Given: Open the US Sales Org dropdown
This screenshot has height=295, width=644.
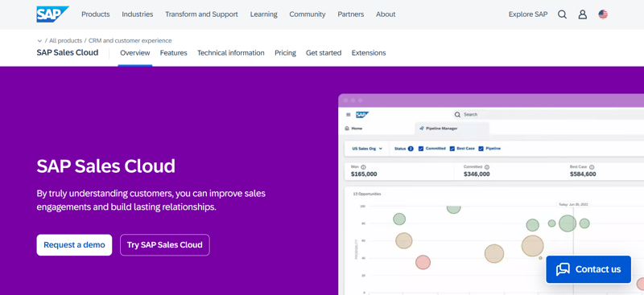Looking at the screenshot, I should click(367, 149).
